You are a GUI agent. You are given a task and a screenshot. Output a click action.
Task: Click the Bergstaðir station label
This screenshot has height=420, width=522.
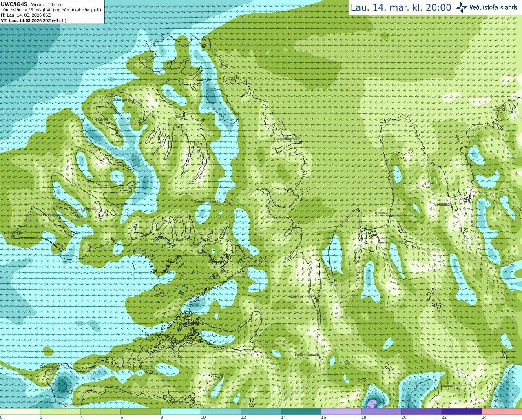(442, 204)
